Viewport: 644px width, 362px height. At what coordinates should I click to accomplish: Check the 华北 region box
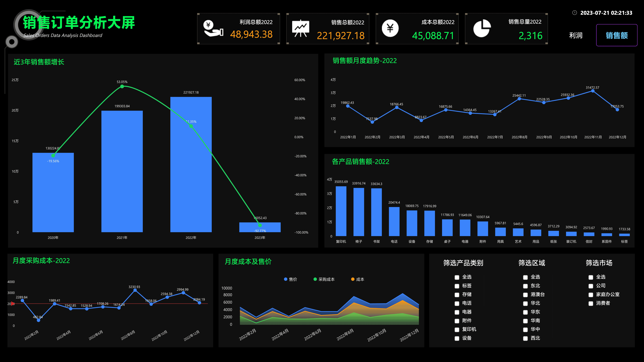525,304
